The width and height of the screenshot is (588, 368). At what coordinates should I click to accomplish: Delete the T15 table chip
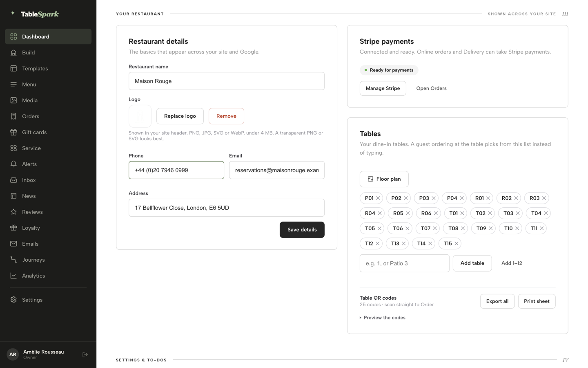click(x=457, y=244)
